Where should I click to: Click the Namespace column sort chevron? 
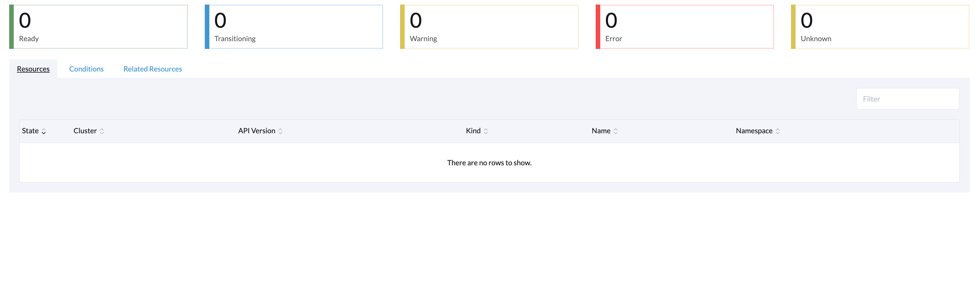coord(778,131)
